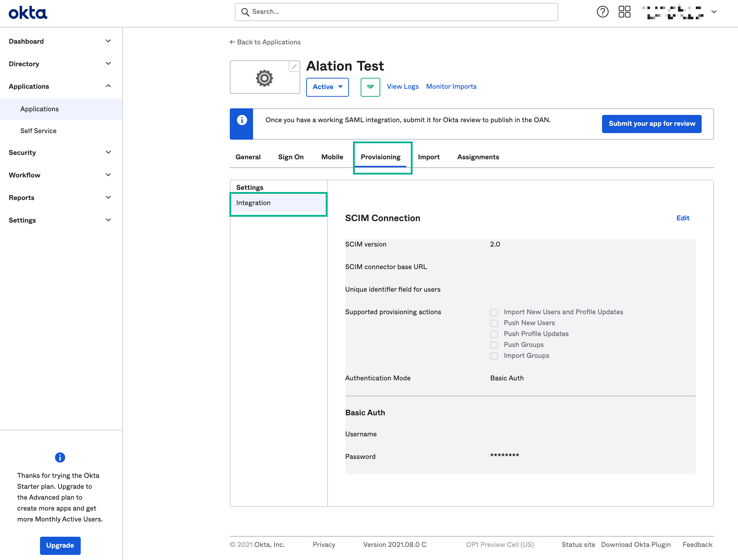Open Applications sub-item in sidebar
738x560 pixels.
pos(61,109)
